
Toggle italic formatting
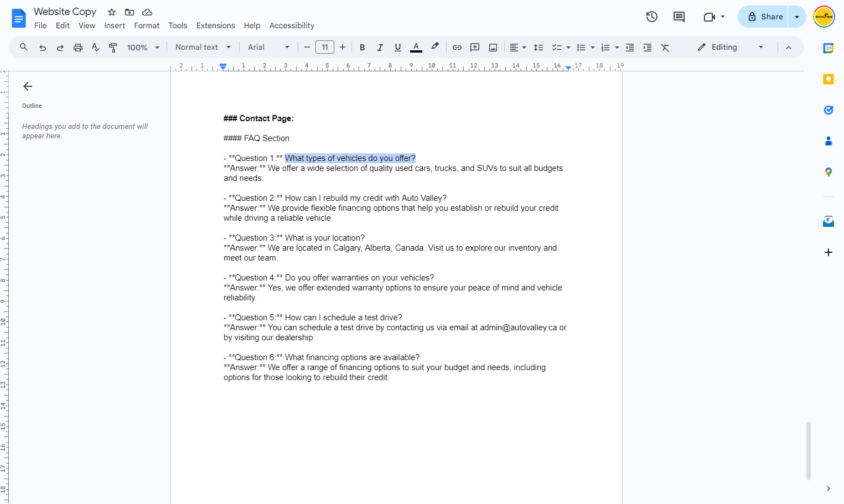[380, 48]
